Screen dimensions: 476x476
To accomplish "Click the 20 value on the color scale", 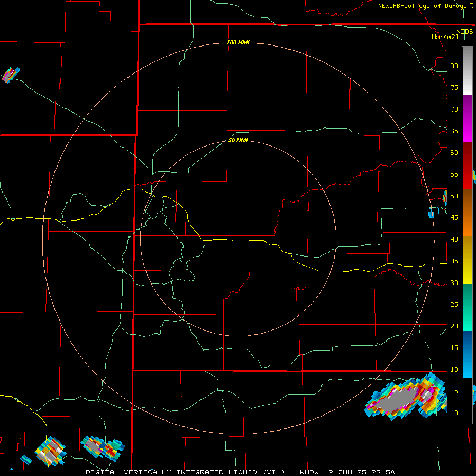I will point(454,326).
